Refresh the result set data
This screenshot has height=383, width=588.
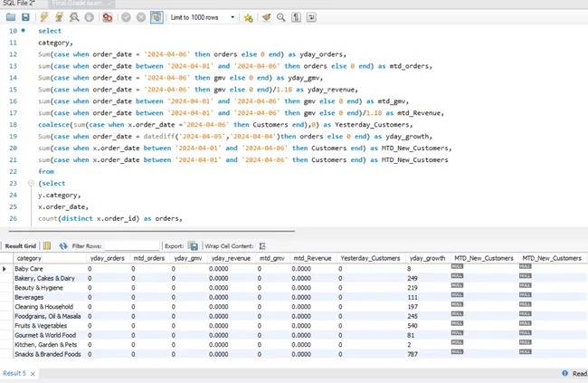tap(63, 246)
